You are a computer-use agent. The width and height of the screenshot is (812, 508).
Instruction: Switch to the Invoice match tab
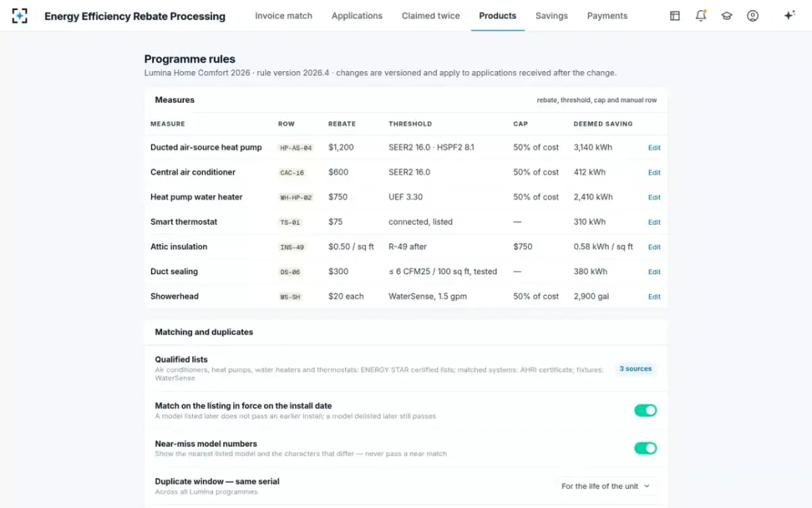(284, 16)
